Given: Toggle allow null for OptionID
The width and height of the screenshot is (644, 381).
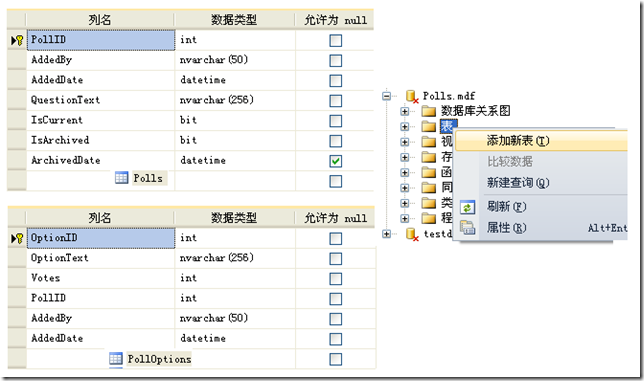Looking at the screenshot, I should pos(336,239).
